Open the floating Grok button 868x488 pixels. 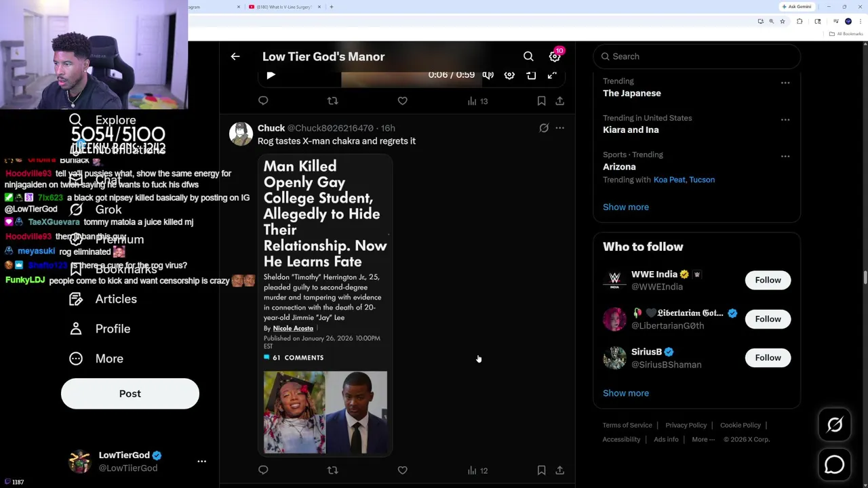tap(835, 425)
